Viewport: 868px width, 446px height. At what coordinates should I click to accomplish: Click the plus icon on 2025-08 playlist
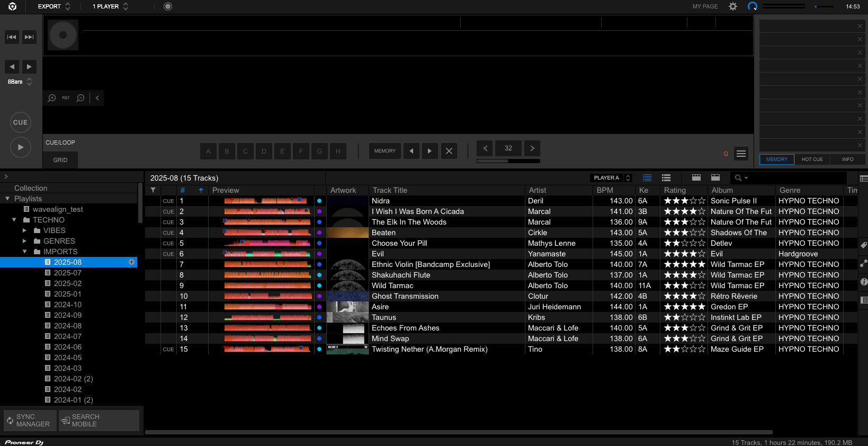pos(131,262)
